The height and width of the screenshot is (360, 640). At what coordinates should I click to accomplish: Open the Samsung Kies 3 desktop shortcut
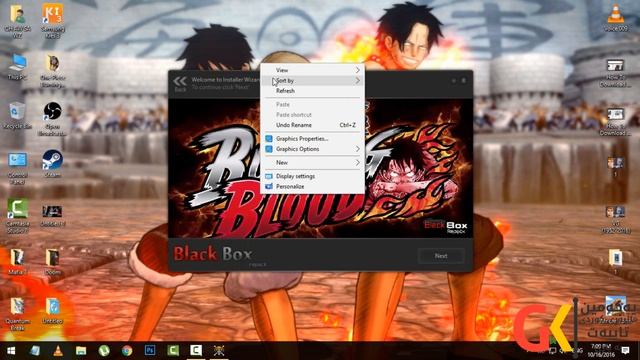click(x=52, y=20)
